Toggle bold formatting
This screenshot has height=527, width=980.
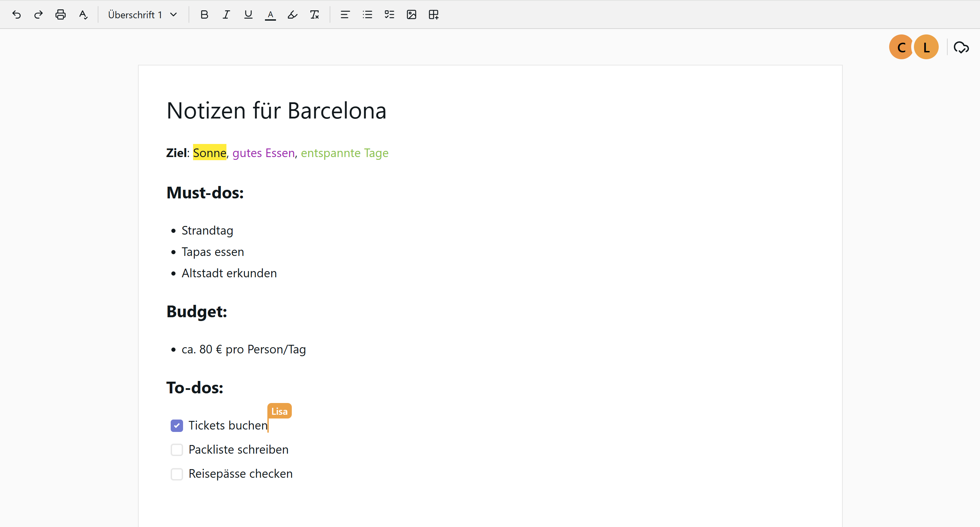(x=204, y=14)
